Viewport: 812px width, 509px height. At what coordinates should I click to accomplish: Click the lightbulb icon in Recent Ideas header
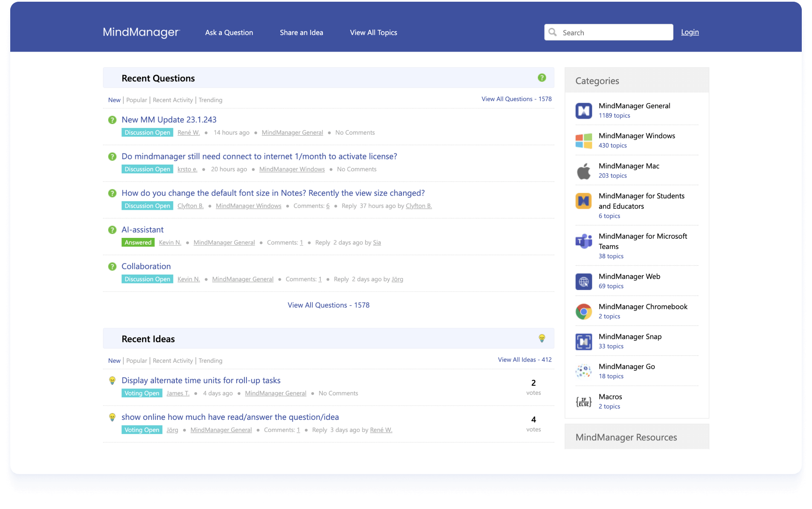click(x=542, y=338)
